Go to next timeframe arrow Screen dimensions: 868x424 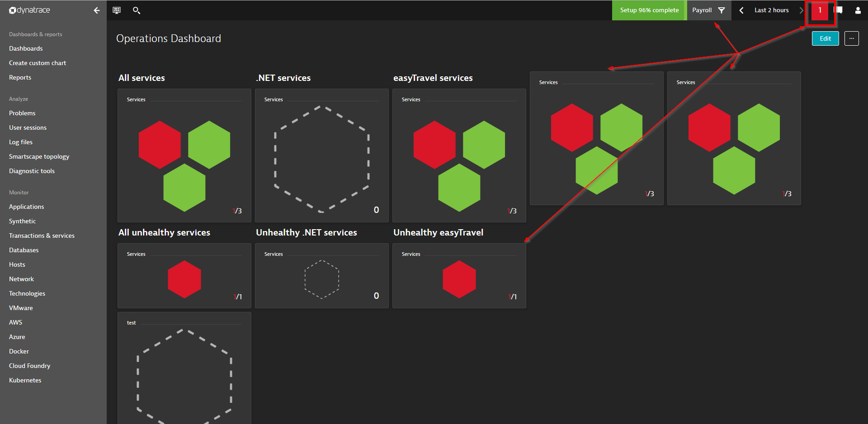801,10
